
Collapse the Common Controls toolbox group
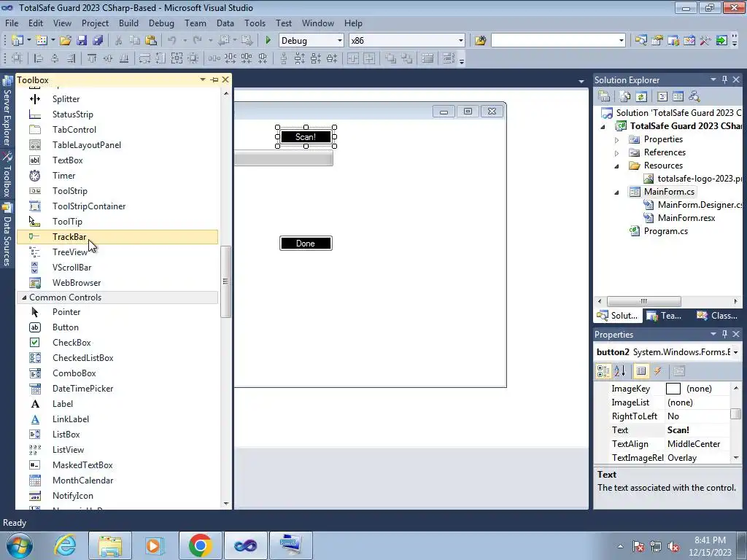(24, 297)
